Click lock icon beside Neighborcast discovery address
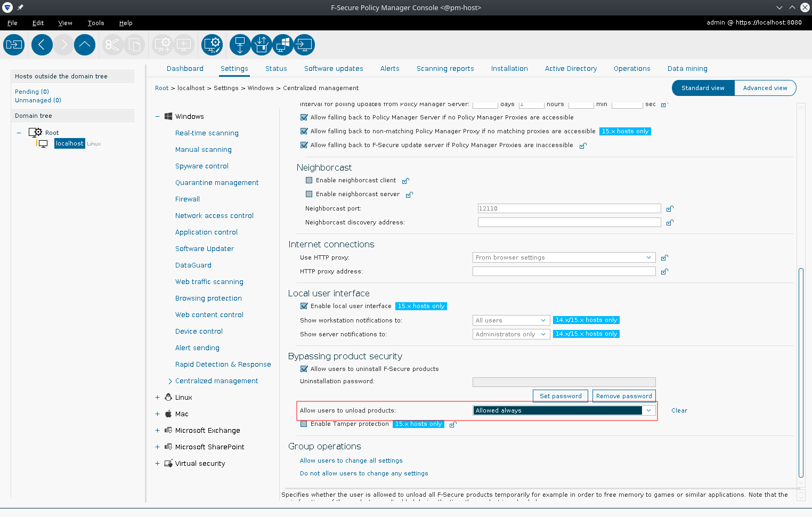 click(x=670, y=222)
